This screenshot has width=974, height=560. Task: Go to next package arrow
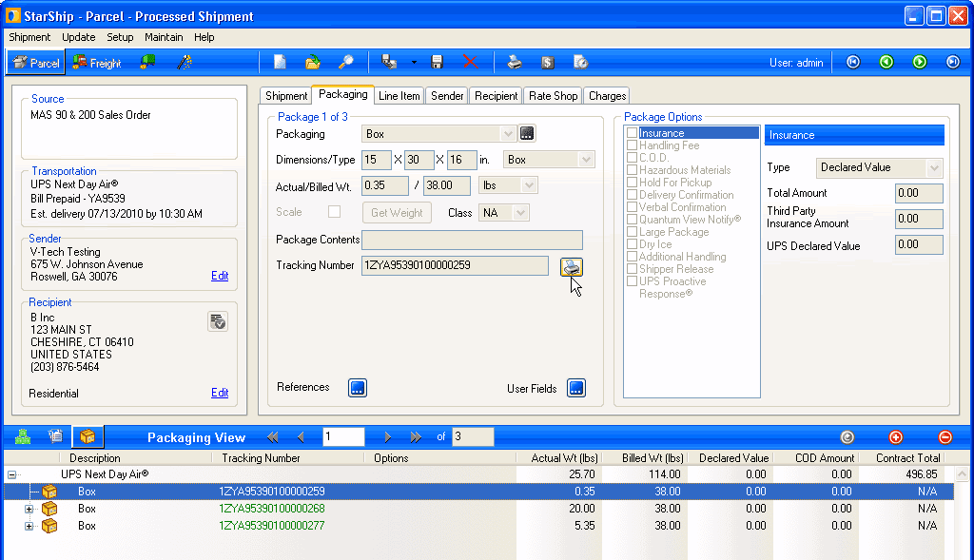[388, 437]
